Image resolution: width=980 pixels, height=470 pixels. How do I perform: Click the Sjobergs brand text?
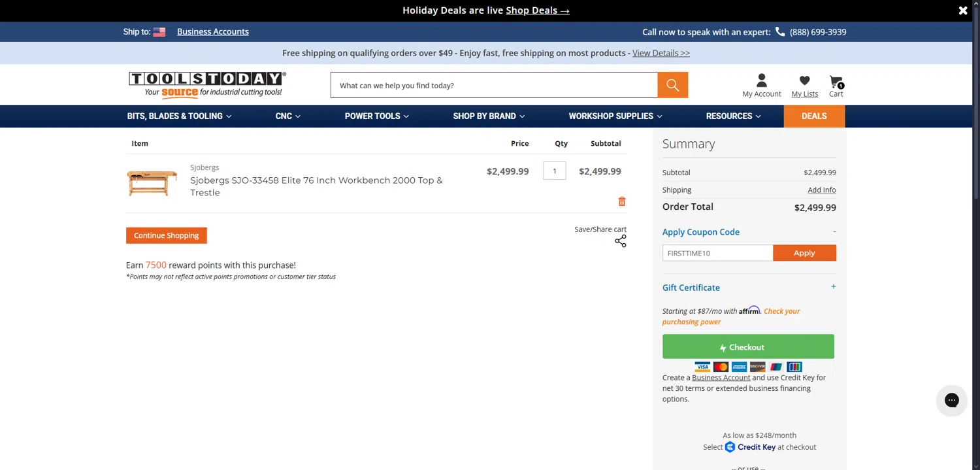(x=204, y=167)
